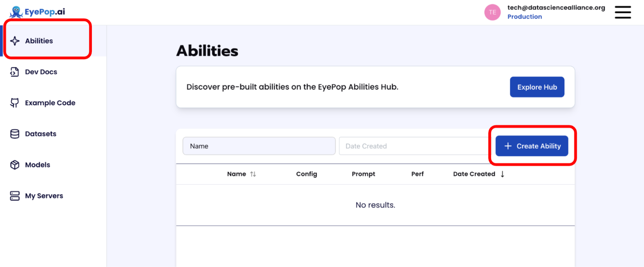This screenshot has width=644, height=267.
Task: Click the Name column header text
Action: click(236, 174)
